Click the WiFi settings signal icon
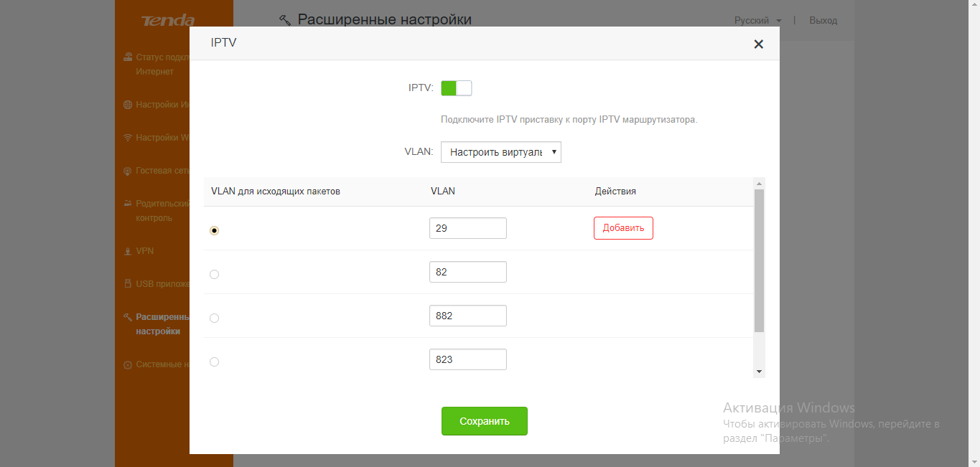Viewport: 980px width, 467px height. 128,138
